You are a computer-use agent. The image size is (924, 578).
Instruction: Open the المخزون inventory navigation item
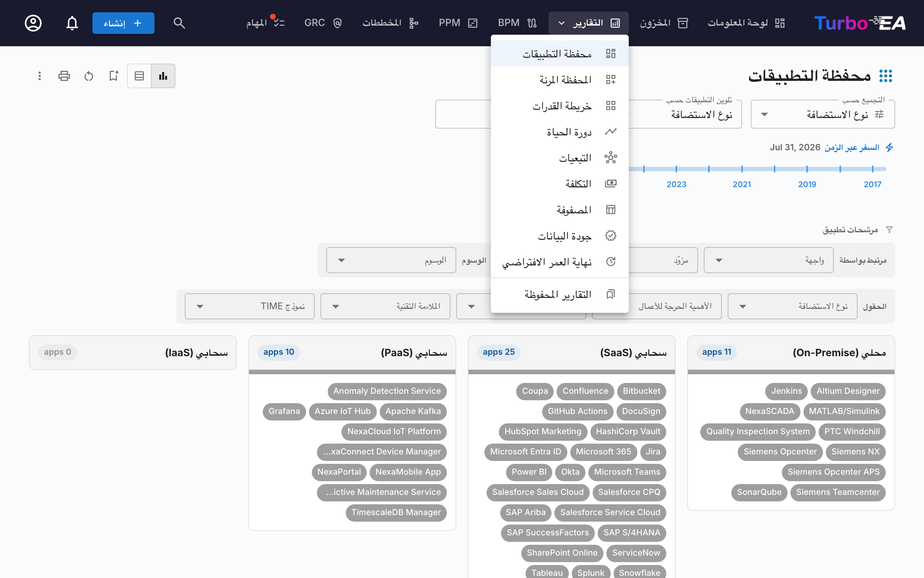tap(664, 23)
